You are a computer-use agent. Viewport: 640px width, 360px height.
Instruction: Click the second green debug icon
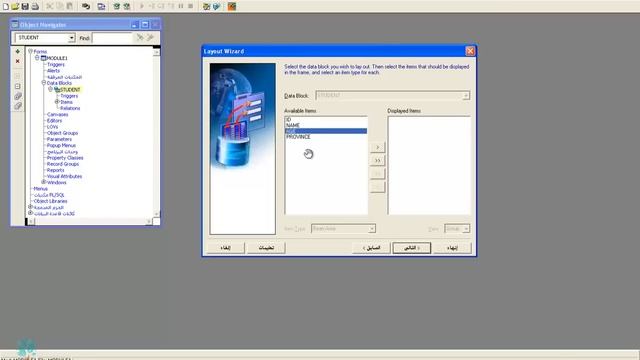tap(127, 6)
